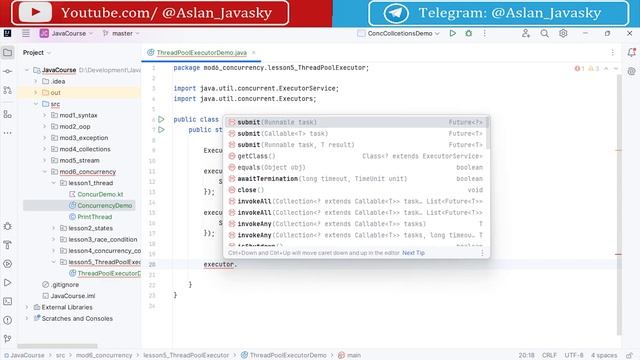Open the main hamburger menu
The width and height of the screenshot is (640, 360).
tap(26, 33)
